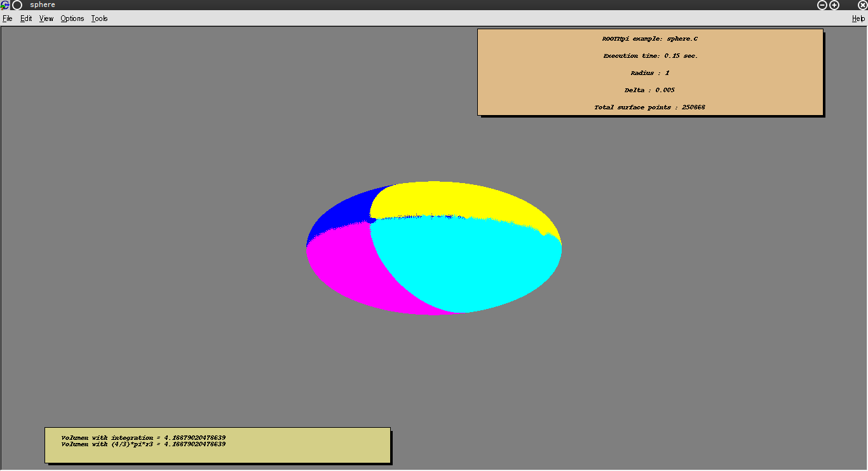Image resolution: width=868 pixels, height=471 pixels.
Task: Open the Help menu
Action: point(858,18)
